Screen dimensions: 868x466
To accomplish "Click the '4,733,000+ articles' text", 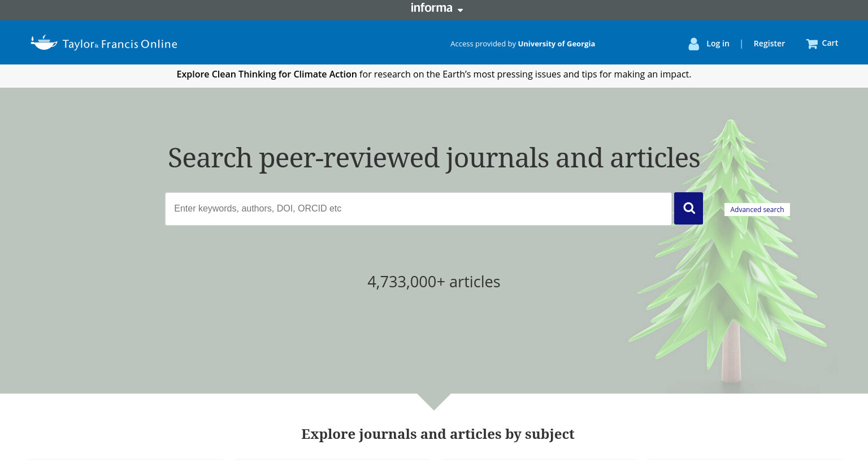I will (x=434, y=282).
